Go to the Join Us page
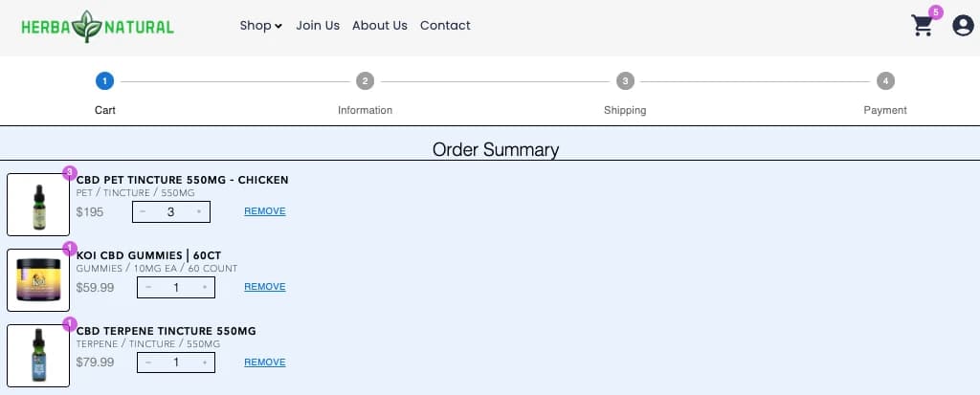This screenshot has height=395, width=980. [318, 26]
